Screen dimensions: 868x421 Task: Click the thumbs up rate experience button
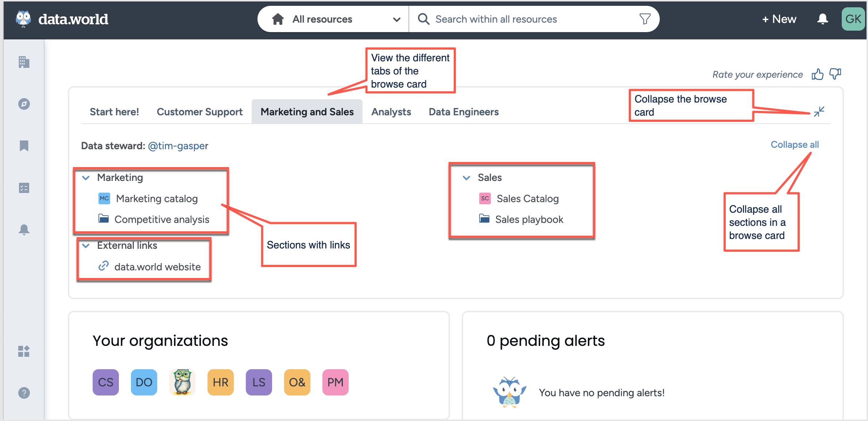tap(817, 74)
